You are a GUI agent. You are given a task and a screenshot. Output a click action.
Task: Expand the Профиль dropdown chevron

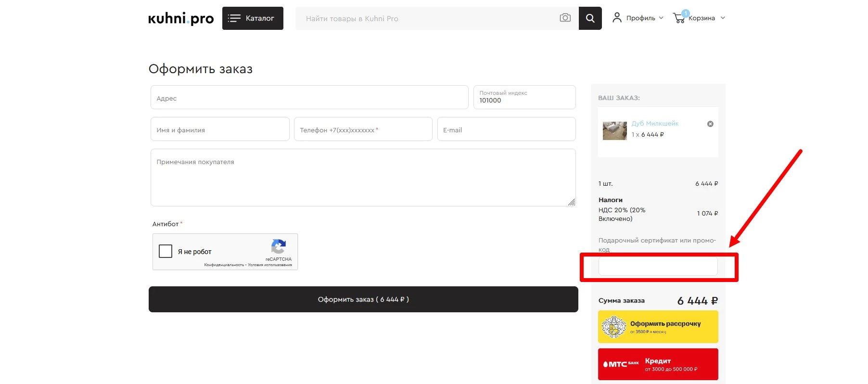pyautogui.click(x=661, y=18)
